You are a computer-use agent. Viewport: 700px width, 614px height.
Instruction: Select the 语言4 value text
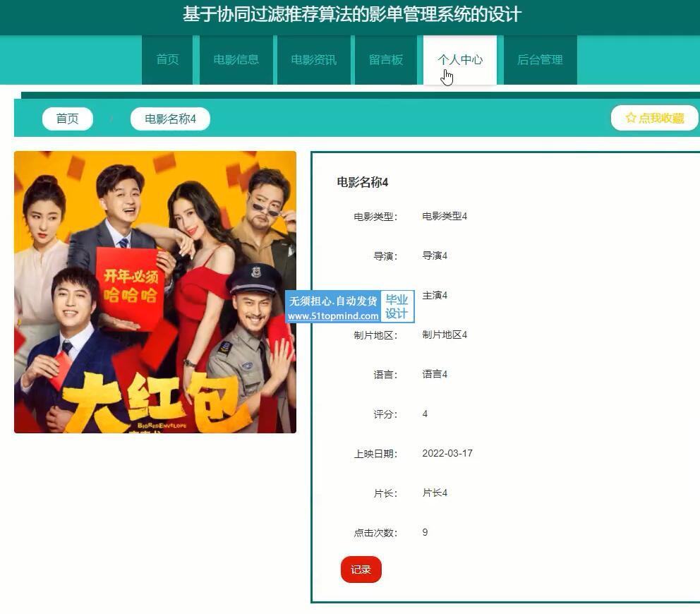(435, 374)
